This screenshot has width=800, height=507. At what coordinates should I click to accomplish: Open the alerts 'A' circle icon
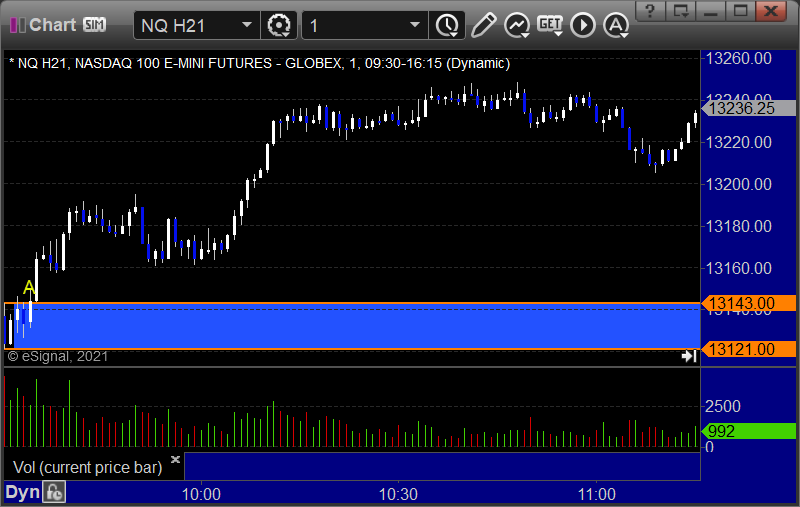point(616,25)
